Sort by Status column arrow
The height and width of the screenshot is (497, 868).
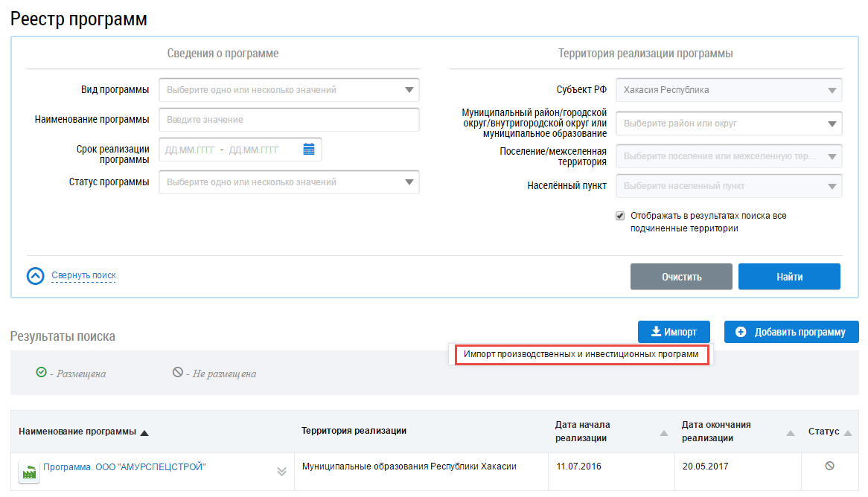coord(848,432)
